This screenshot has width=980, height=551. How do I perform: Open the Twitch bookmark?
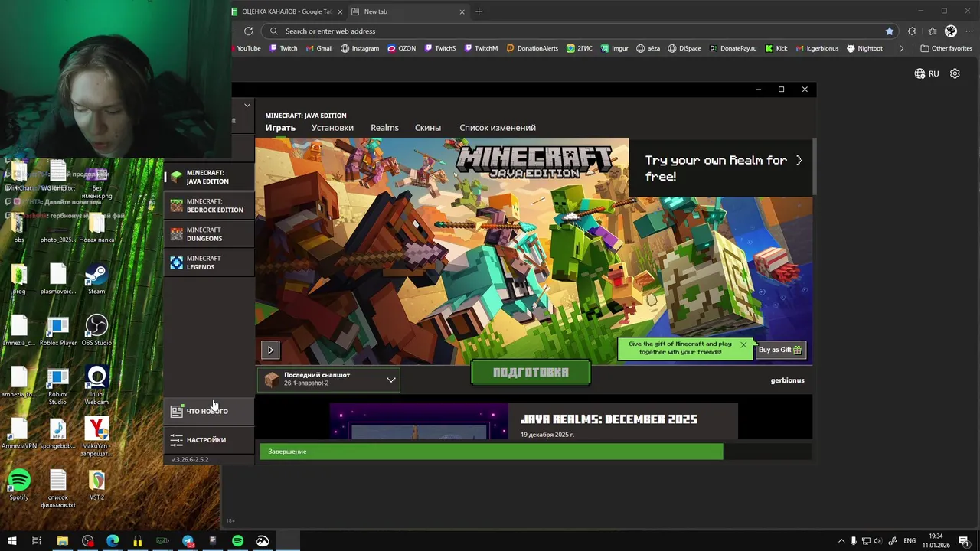pos(283,48)
